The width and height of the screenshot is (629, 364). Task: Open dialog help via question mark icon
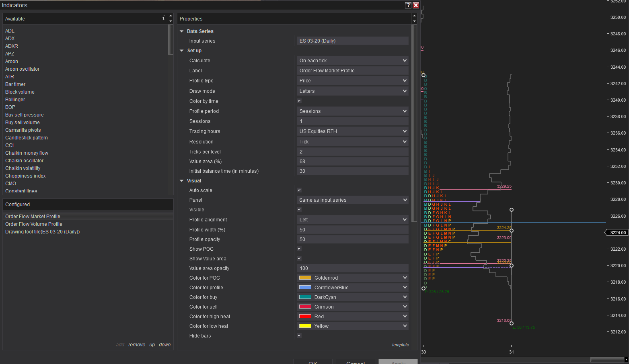pos(408,5)
